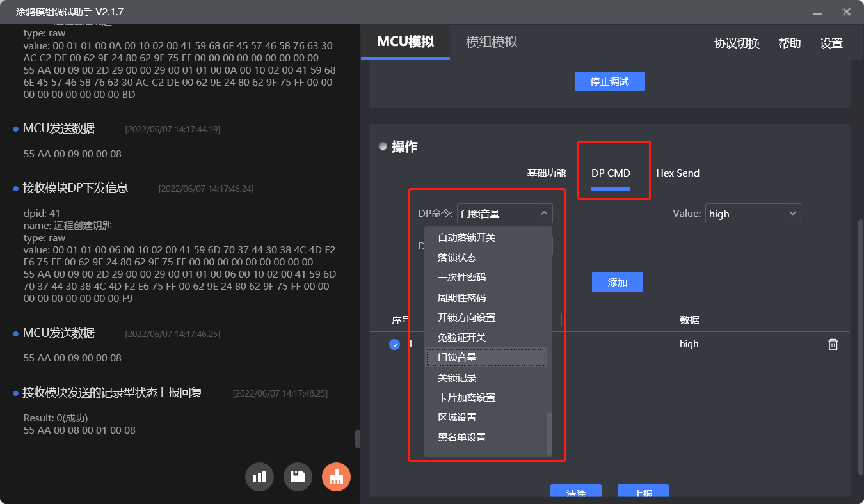Choose 落锁状态 from the dropdown list
This screenshot has width=864, height=504.
(486, 258)
